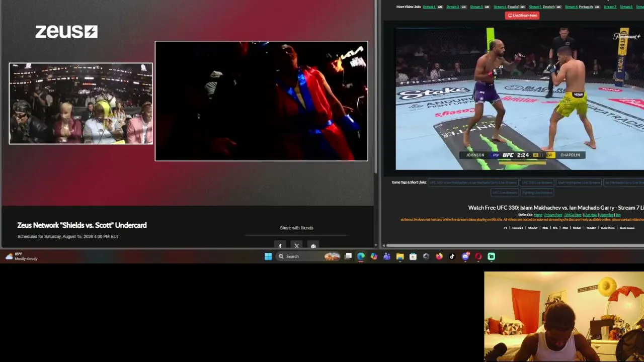Open Stream 6 Português link
Viewport: 644px width, 362px height.
point(579,7)
